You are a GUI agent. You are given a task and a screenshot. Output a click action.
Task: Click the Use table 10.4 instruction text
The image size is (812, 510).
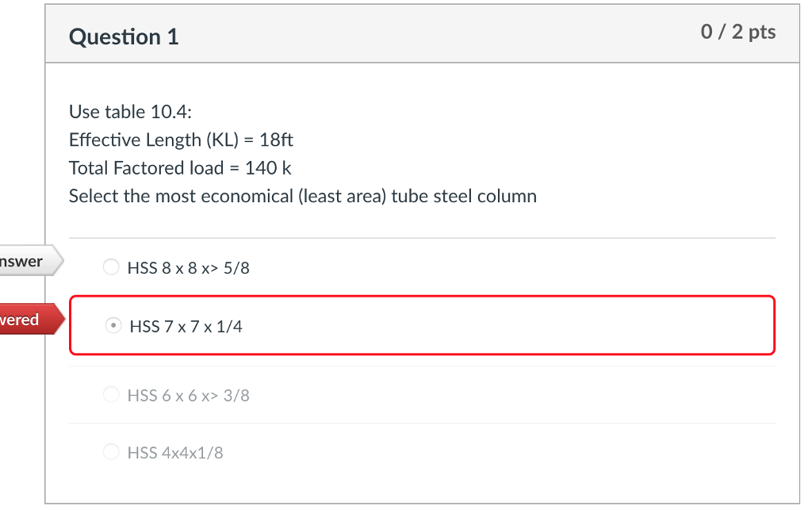(x=114, y=111)
